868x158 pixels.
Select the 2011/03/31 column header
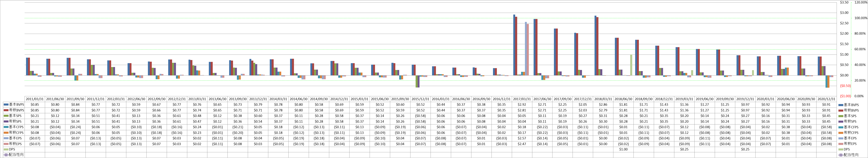tap(35, 99)
